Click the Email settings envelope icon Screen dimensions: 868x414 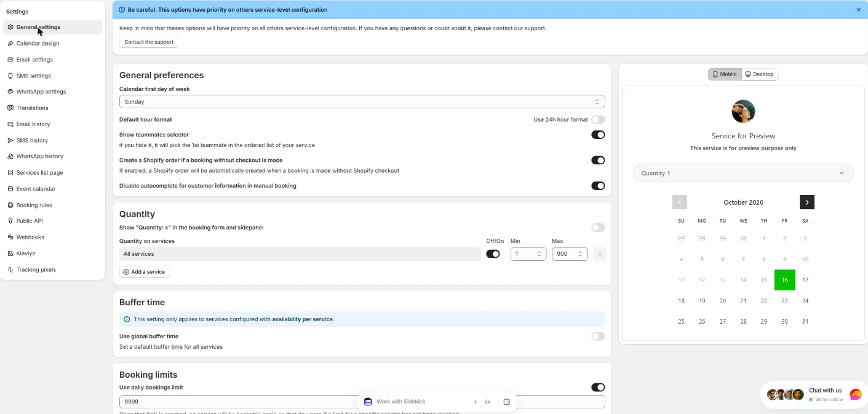(10, 60)
